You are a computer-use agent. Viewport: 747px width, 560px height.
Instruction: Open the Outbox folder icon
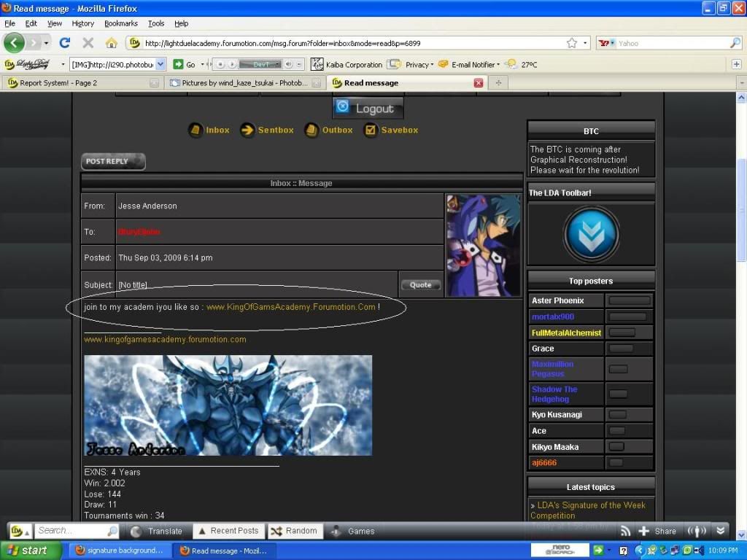[x=311, y=130]
